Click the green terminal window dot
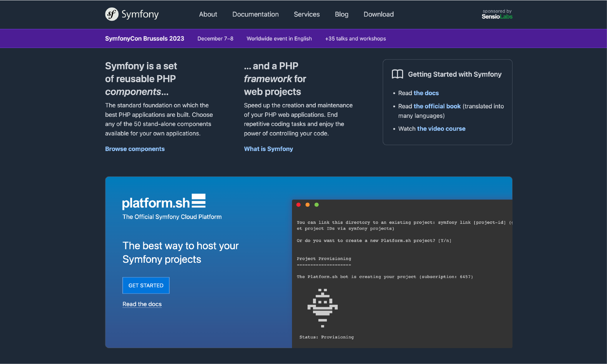 pyautogui.click(x=317, y=205)
